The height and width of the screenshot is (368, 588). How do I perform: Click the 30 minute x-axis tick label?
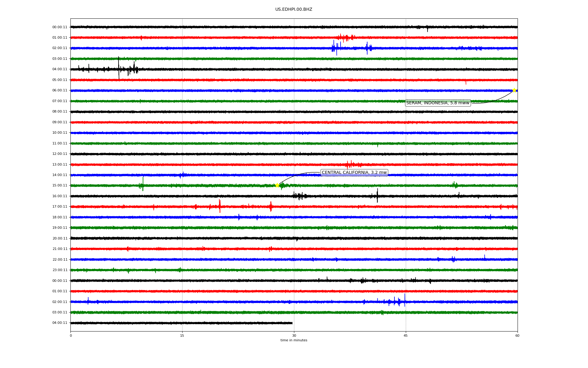pos(294,335)
